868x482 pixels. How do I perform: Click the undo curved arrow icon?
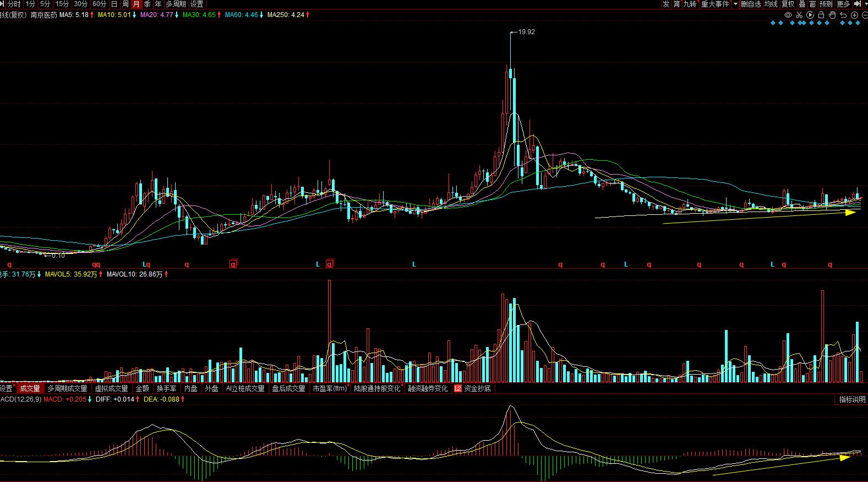click(843, 15)
